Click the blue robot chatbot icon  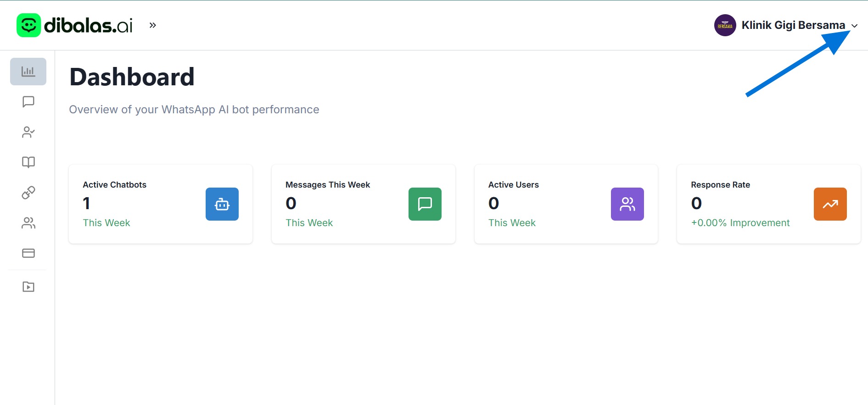point(222,204)
